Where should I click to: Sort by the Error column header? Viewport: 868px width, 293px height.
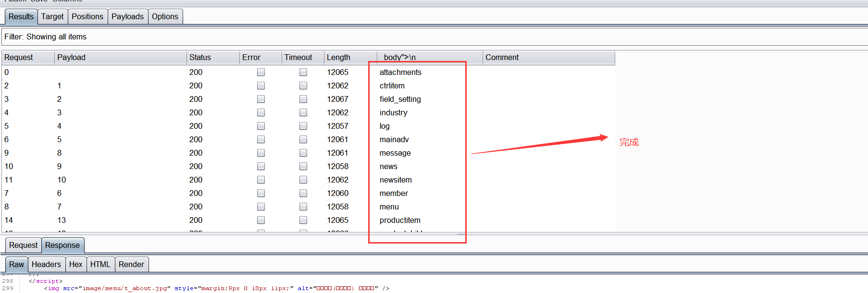(x=260, y=57)
